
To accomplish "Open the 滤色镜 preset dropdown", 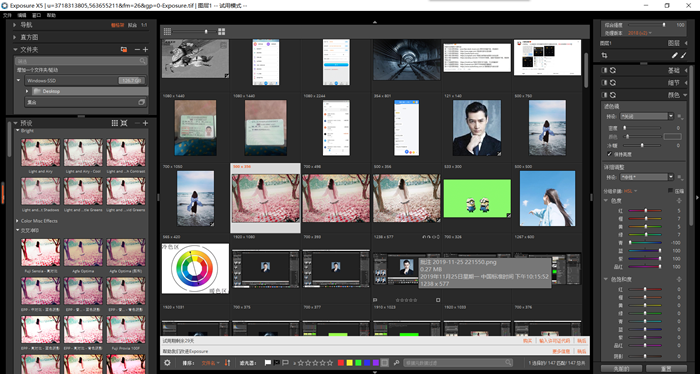I will pyautogui.click(x=647, y=116).
